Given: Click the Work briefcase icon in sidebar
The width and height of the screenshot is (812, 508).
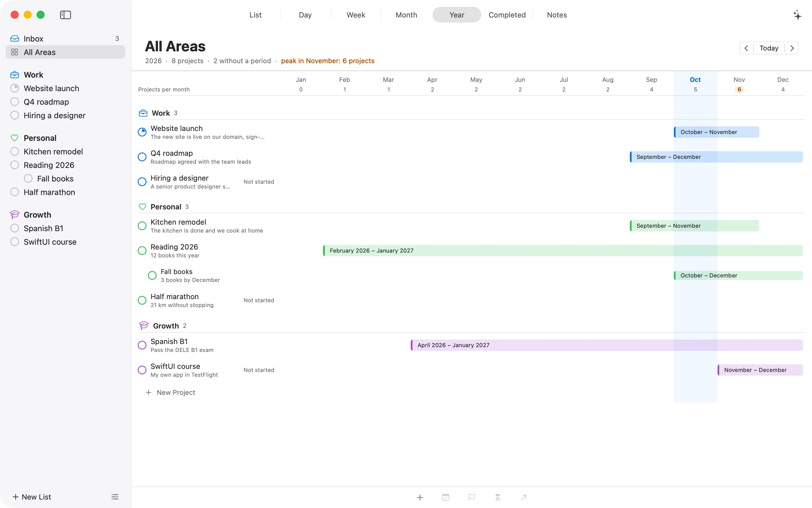Looking at the screenshot, I should (x=14, y=75).
